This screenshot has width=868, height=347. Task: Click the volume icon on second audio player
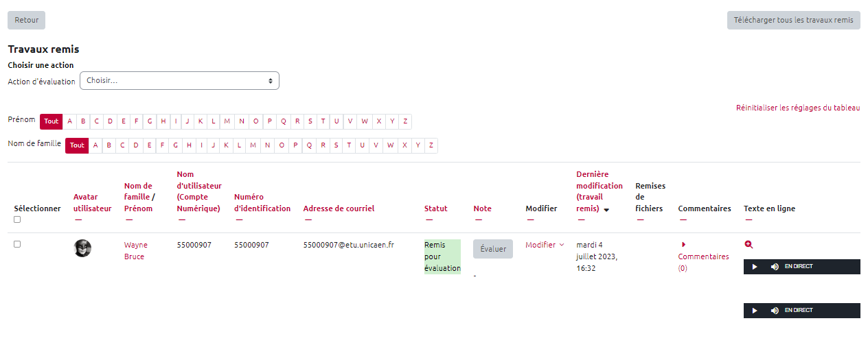click(x=775, y=311)
